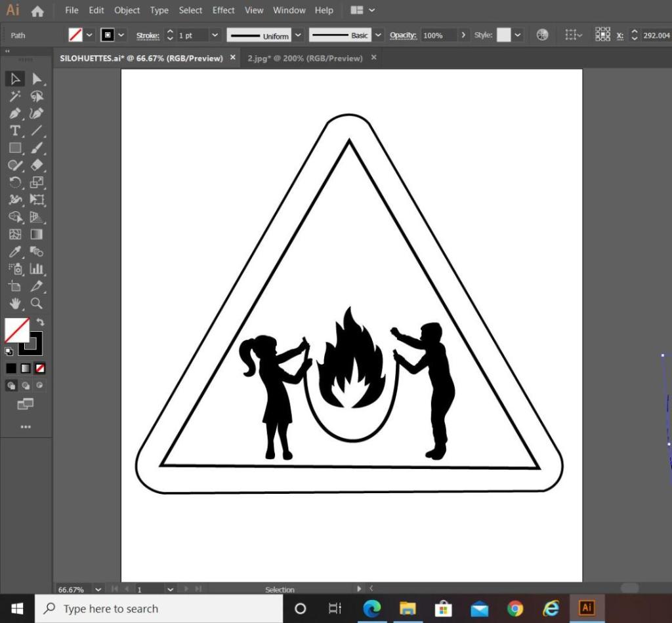Expand the Uniform width profile dropdown
The width and height of the screenshot is (672, 623).
pos(299,35)
